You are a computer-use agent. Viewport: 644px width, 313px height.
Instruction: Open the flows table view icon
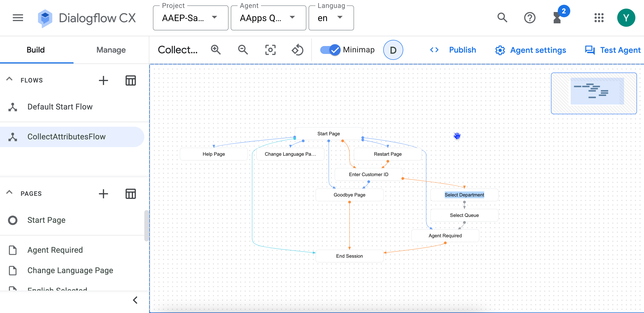[x=130, y=80]
